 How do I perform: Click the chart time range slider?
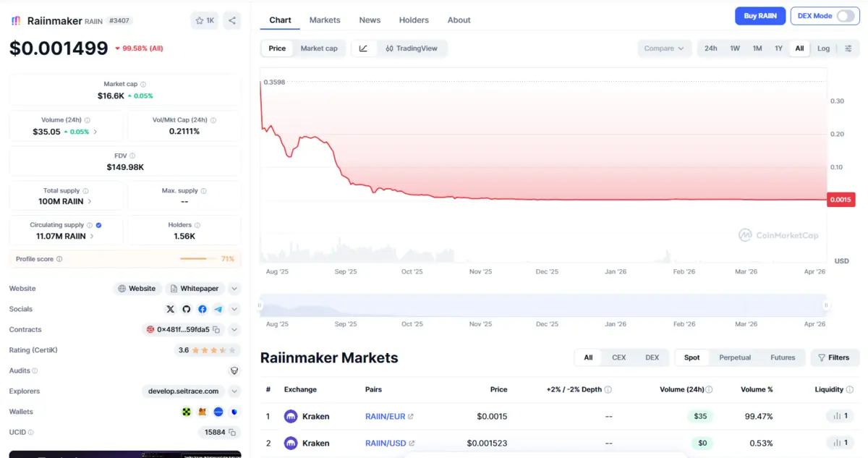(x=542, y=305)
